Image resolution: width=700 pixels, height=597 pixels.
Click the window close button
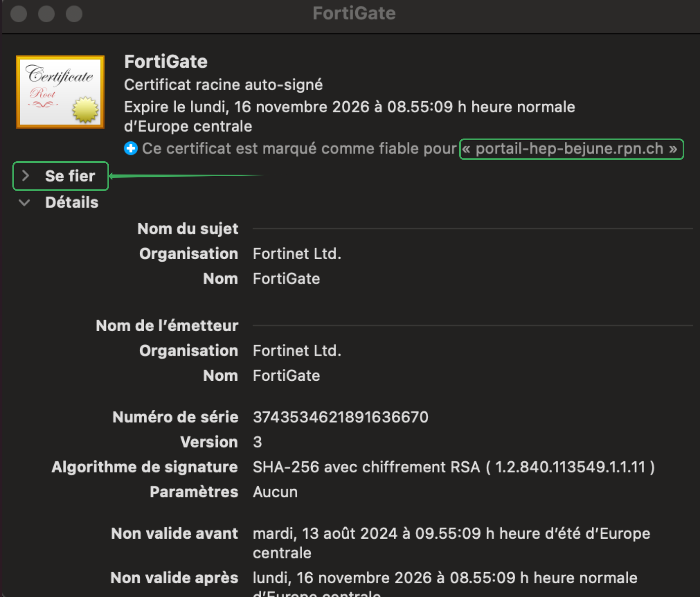[19, 14]
